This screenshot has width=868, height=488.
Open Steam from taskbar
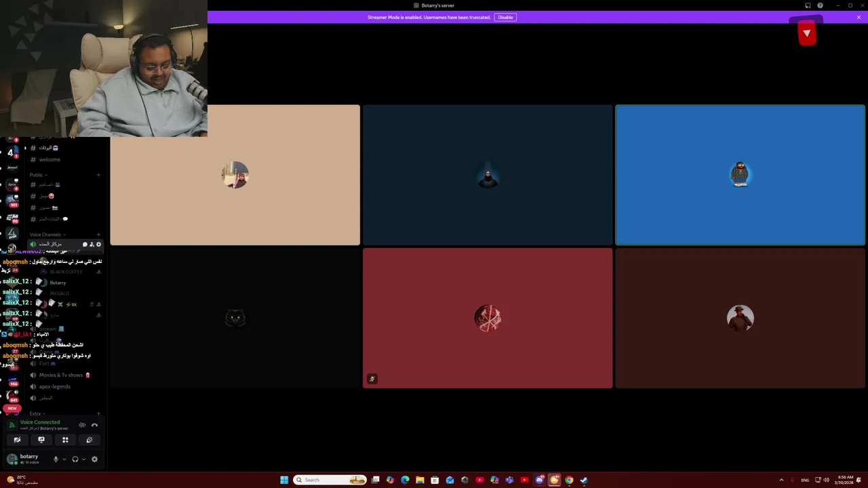584,480
